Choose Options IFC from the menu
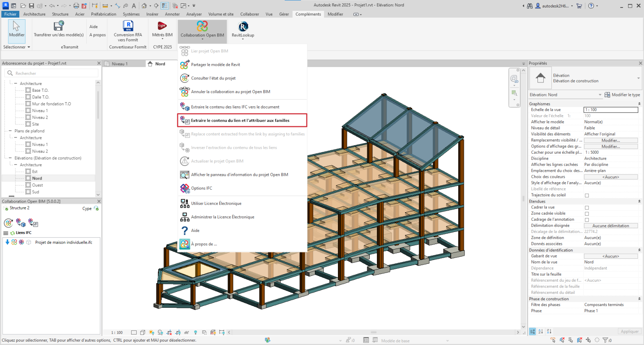Screen dimensions: 644x345 (x=201, y=188)
